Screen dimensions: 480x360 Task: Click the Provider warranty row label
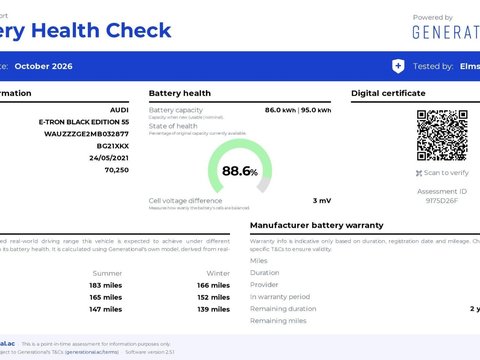tap(264, 285)
